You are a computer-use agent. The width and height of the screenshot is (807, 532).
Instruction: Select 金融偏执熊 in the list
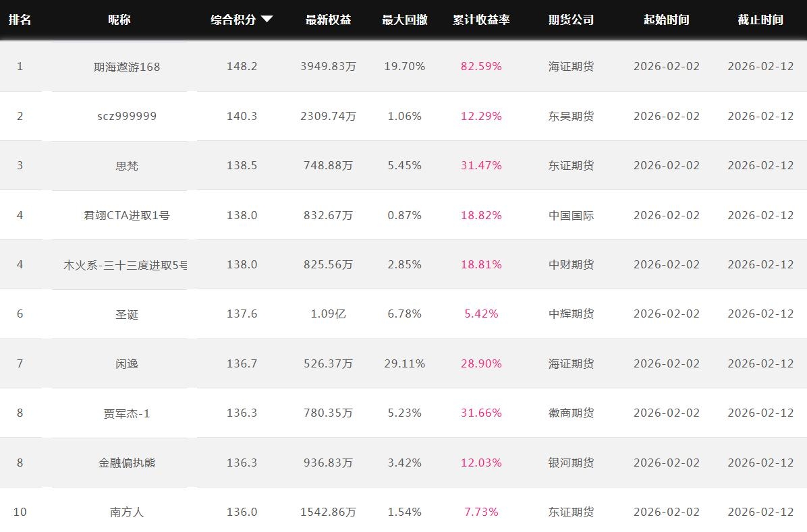(127, 463)
